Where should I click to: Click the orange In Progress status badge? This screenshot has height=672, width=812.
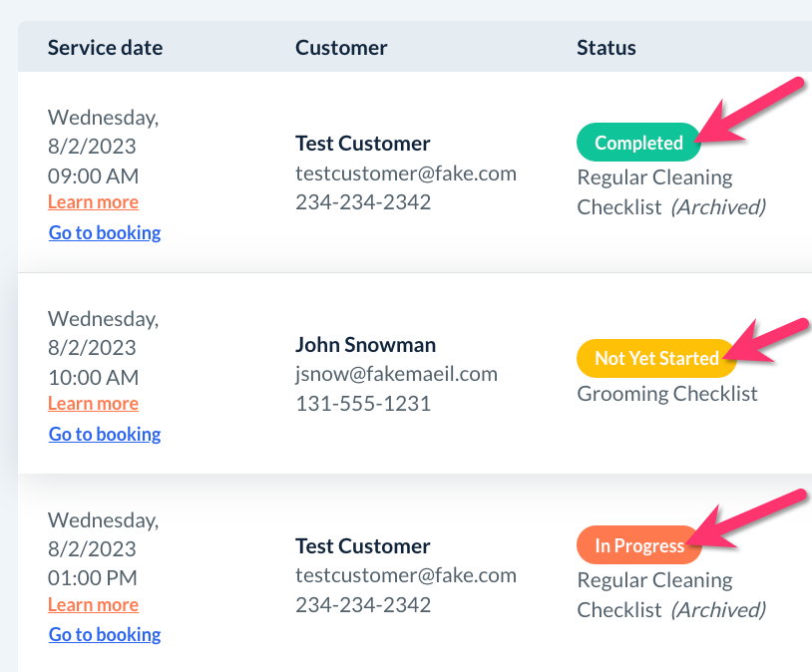[x=638, y=545]
